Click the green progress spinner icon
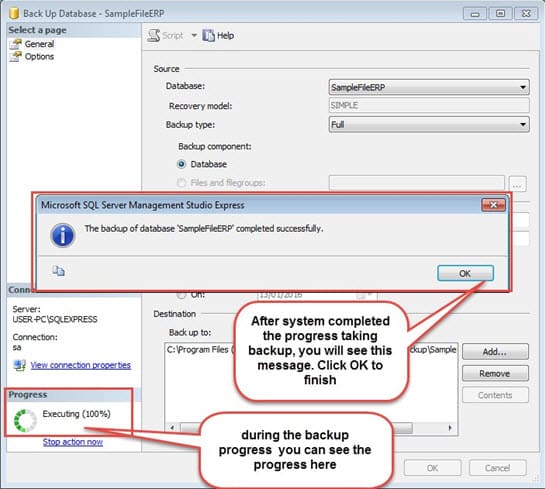This screenshot has height=489, width=545. click(x=25, y=420)
